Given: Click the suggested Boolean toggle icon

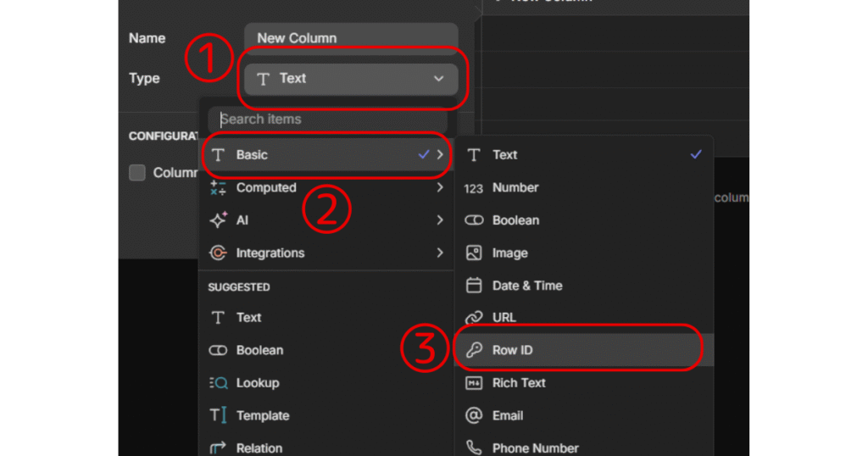Looking at the screenshot, I should 218,350.
